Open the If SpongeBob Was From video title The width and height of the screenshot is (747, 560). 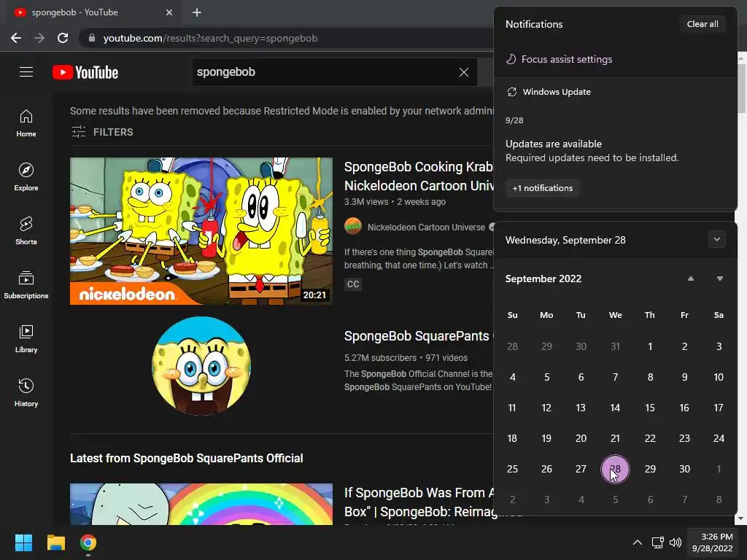pos(418,502)
